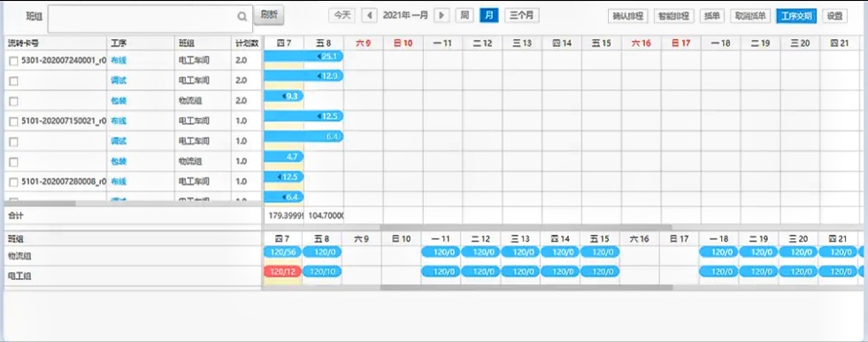Image resolution: width=868 pixels, height=342 pixels.
Task: Switch to 三个月 three-month view
Action: [x=522, y=16]
